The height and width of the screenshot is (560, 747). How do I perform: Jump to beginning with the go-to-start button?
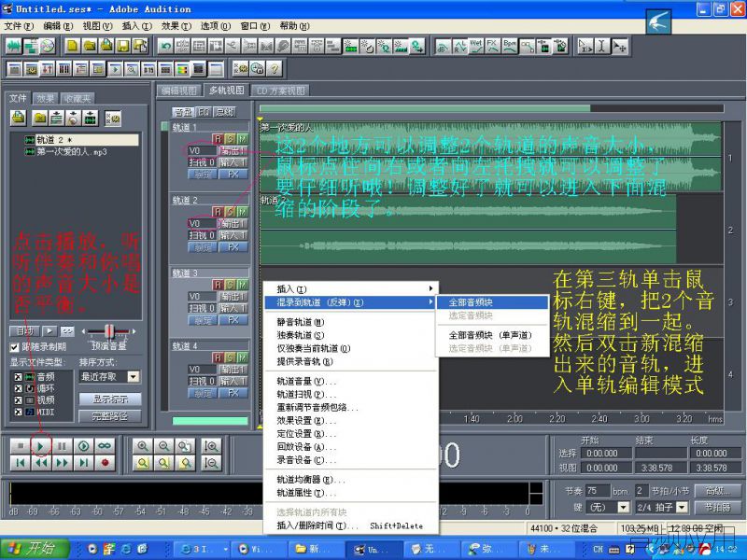coord(20,462)
